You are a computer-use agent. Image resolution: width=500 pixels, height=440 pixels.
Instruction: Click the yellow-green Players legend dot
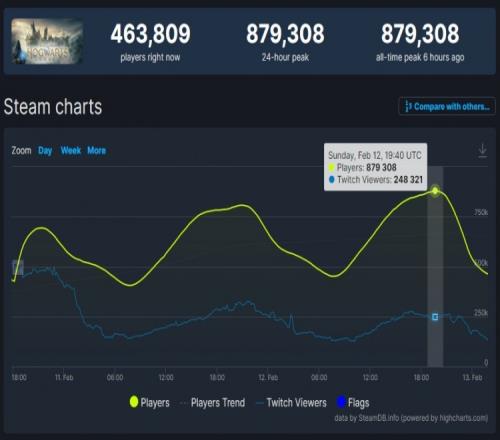134,402
